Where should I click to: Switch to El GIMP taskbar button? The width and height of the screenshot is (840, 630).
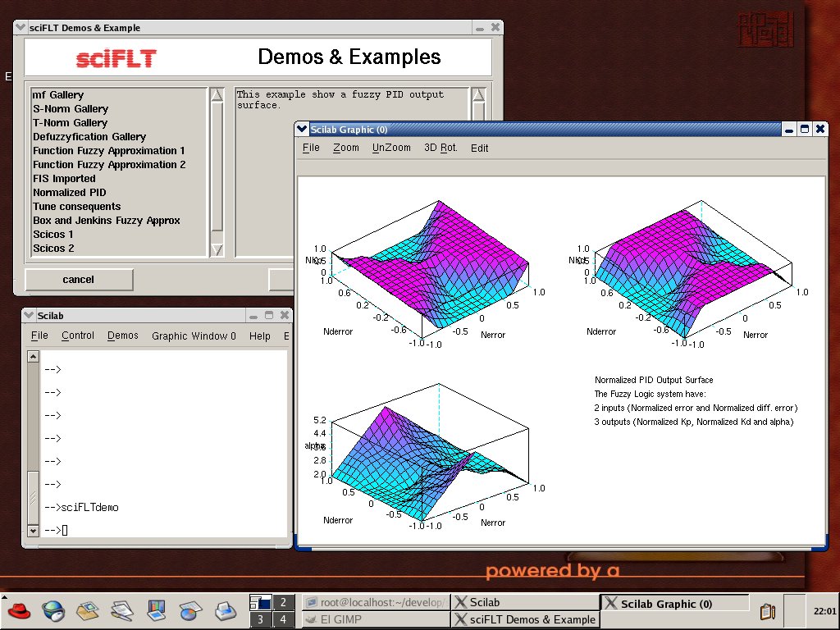tap(376, 620)
